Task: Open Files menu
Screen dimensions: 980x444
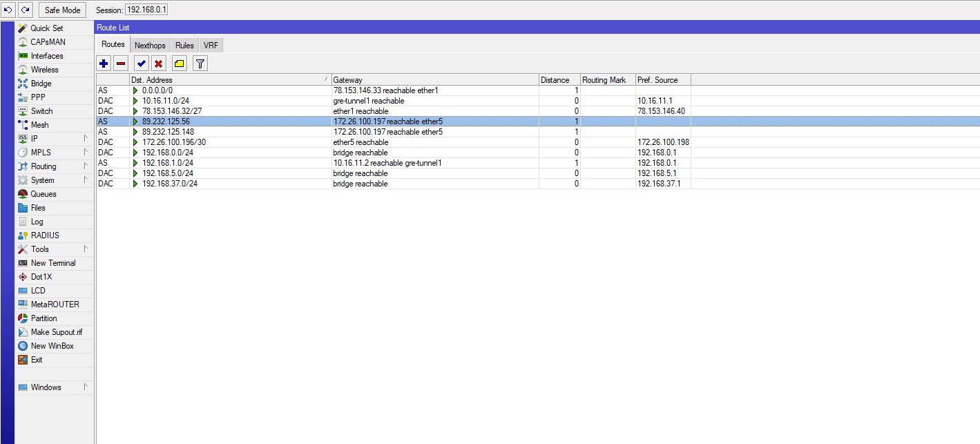Action: pyautogui.click(x=38, y=208)
